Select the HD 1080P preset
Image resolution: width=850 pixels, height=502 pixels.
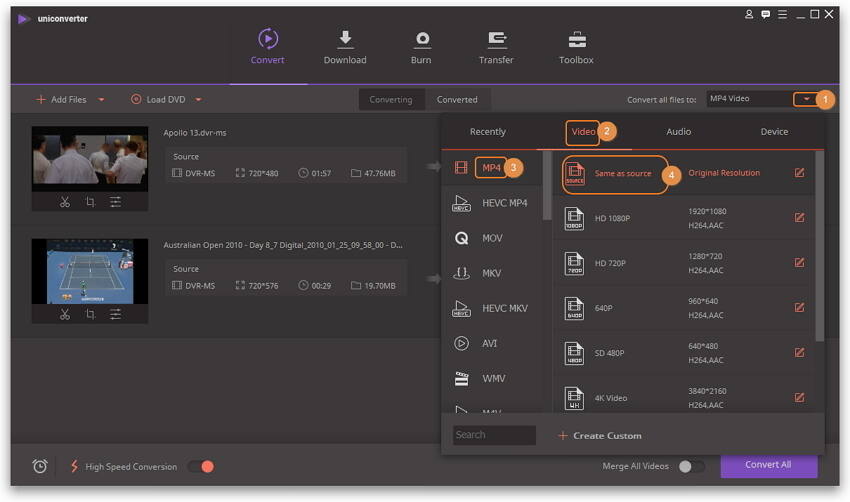(x=683, y=218)
